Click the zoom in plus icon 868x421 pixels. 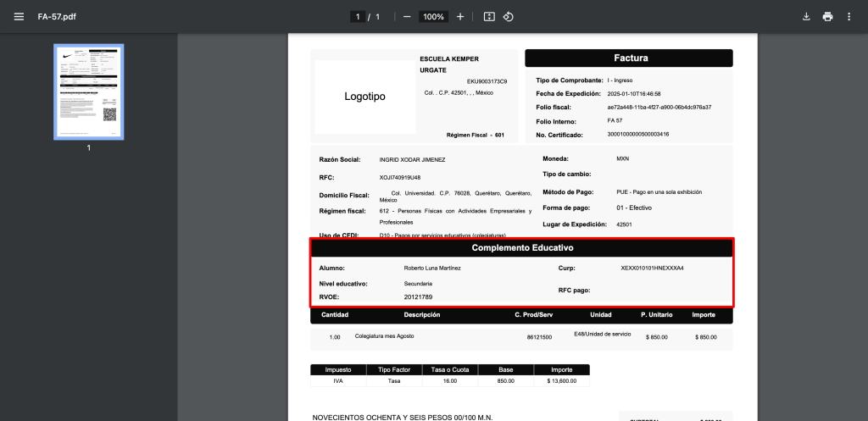pyautogui.click(x=460, y=16)
